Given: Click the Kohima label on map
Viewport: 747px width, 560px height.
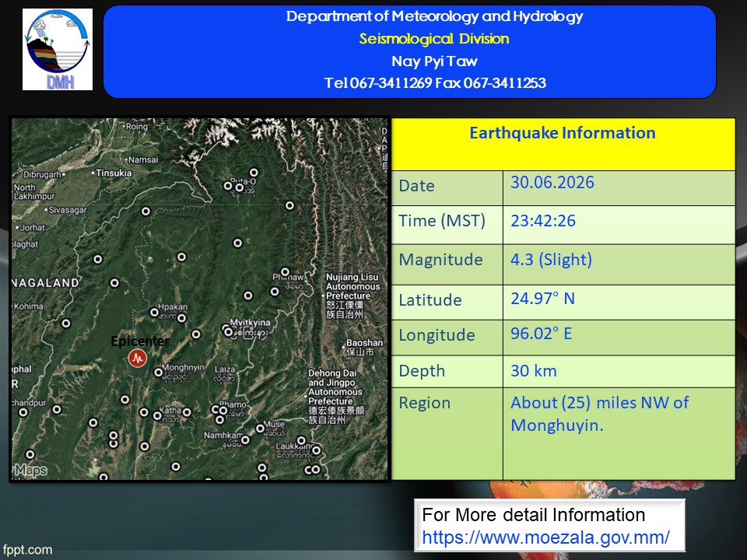Looking at the screenshot, I should point(29,306).
